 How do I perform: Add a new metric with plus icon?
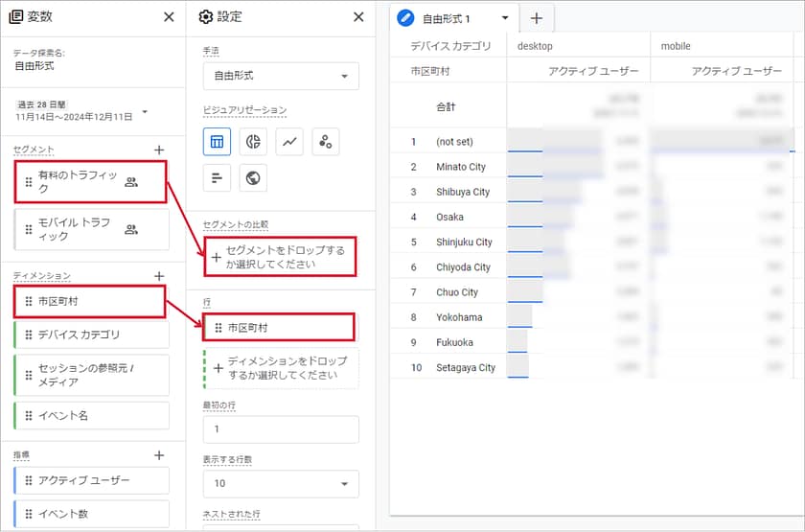(x=159, y=454)
